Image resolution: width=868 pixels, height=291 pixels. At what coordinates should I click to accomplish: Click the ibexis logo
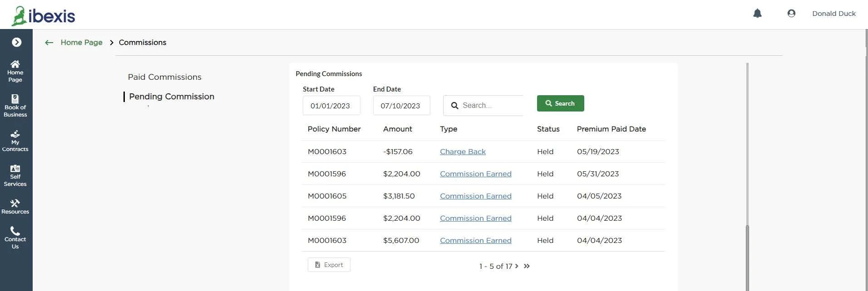(x=43, y=16)
